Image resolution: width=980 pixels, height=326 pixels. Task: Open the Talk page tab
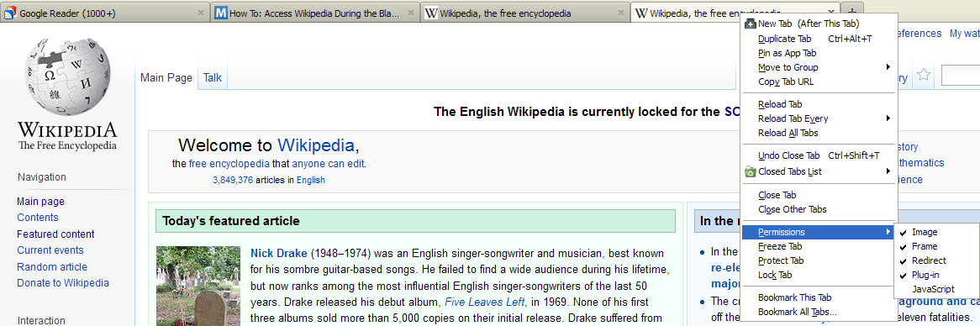213,77
